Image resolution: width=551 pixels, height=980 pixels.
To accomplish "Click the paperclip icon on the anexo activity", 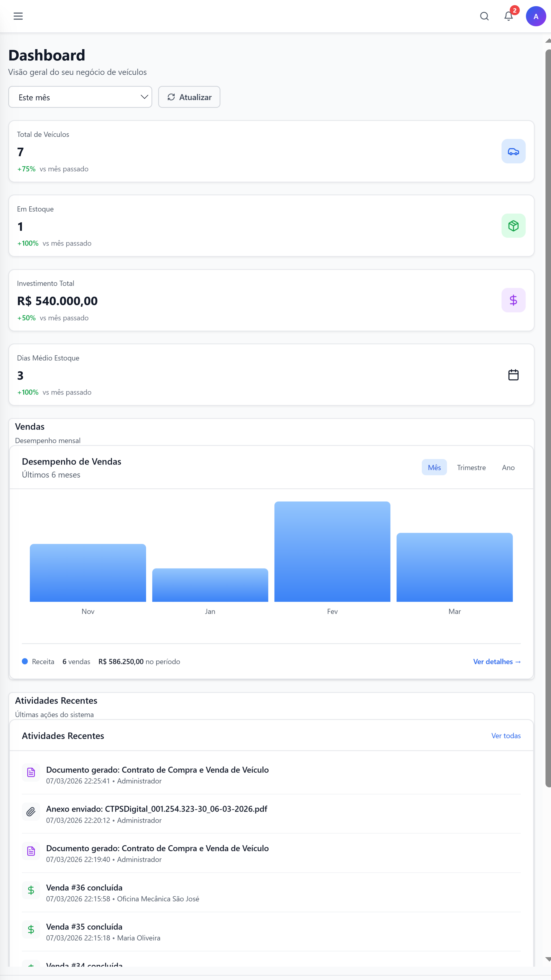I will click(x=31, y=812).
